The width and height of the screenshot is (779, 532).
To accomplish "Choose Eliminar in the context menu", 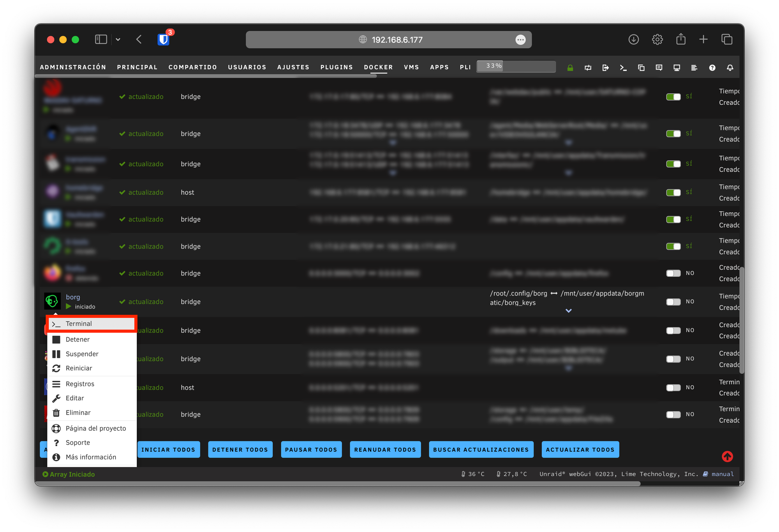I will coord(92,412).
